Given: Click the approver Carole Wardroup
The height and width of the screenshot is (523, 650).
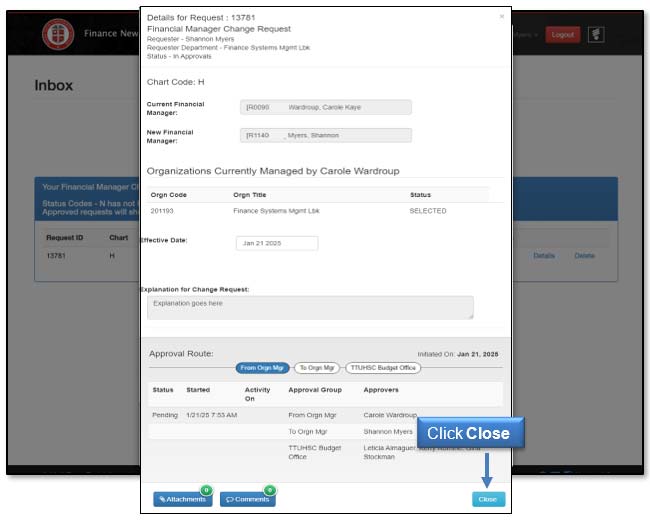Looking at the screenshot, I should (390, 415).
